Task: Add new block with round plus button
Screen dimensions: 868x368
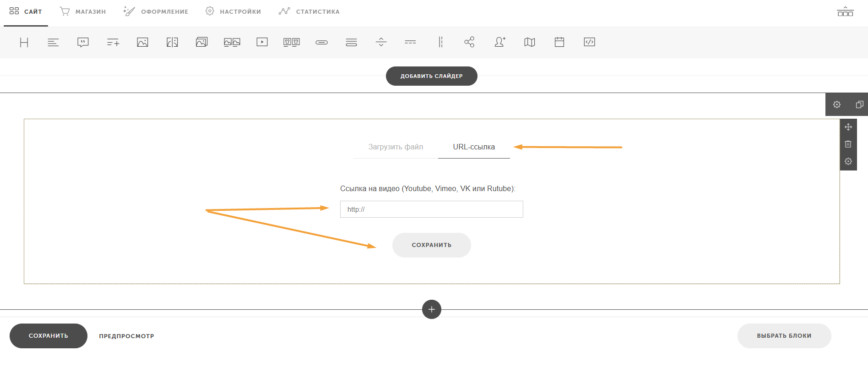Action: [432, 309]
